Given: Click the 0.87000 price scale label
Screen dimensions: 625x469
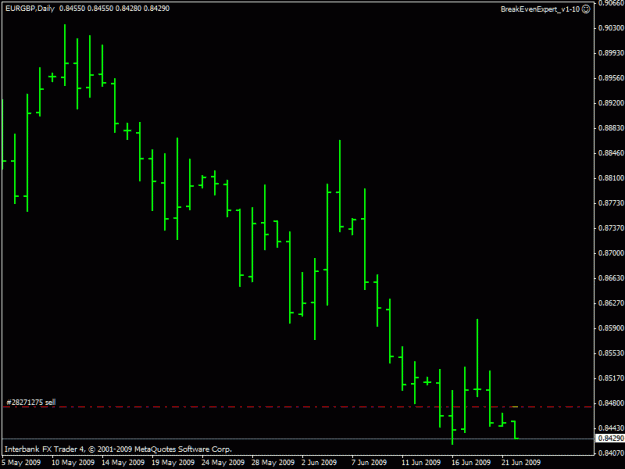Looking at the screenshot, I should (x=611, y=253).
